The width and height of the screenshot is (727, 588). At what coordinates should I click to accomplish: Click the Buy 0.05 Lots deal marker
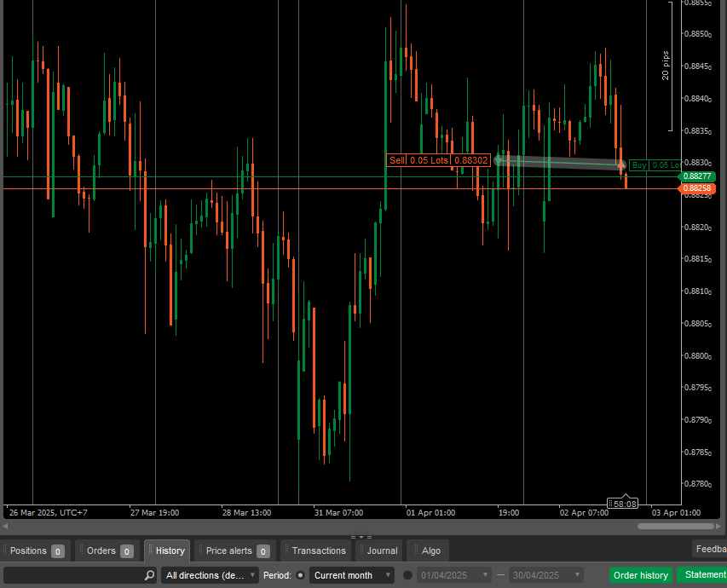[655, 165]
